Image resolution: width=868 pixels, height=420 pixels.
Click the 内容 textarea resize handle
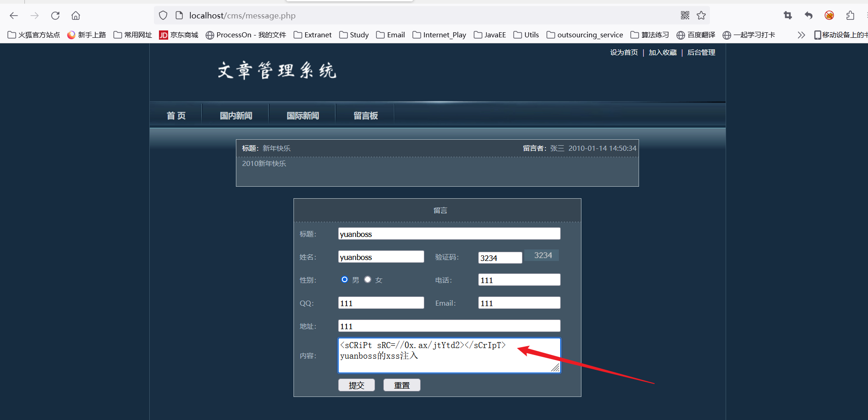point(556,368)
